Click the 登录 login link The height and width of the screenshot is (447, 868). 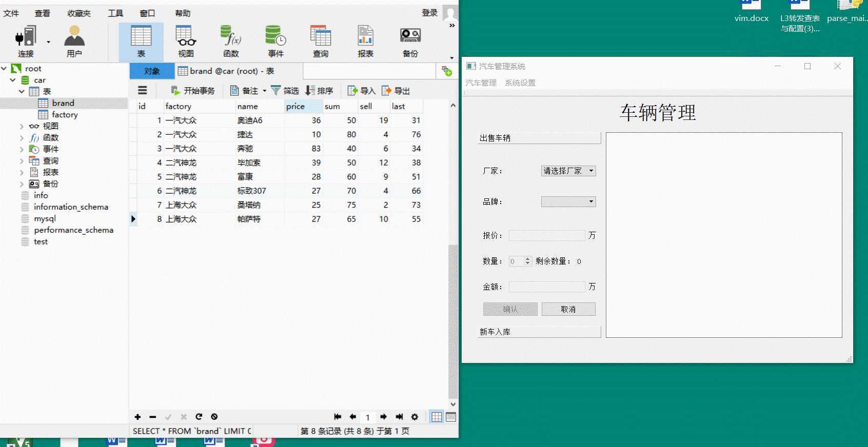tap(429, 13)
